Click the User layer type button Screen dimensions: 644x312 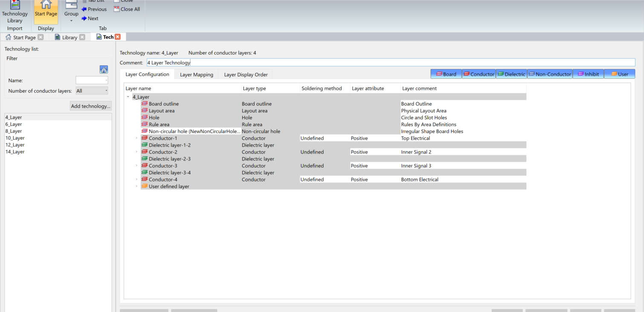(x=619, y=74)
